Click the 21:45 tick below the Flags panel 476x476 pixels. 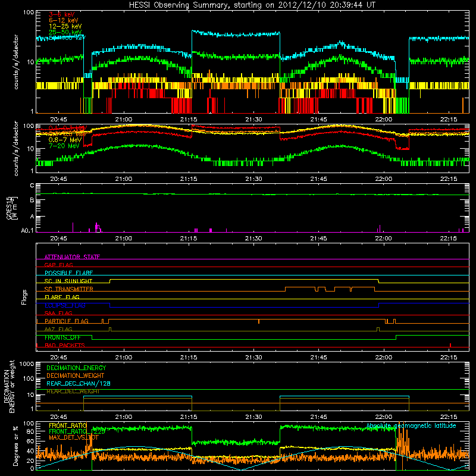tap(318, 358)
